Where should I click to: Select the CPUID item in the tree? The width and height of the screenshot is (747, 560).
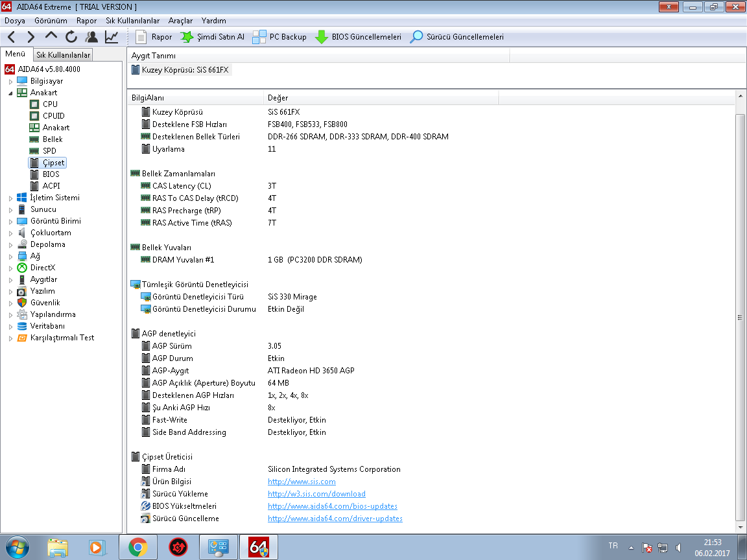(53, 116)
